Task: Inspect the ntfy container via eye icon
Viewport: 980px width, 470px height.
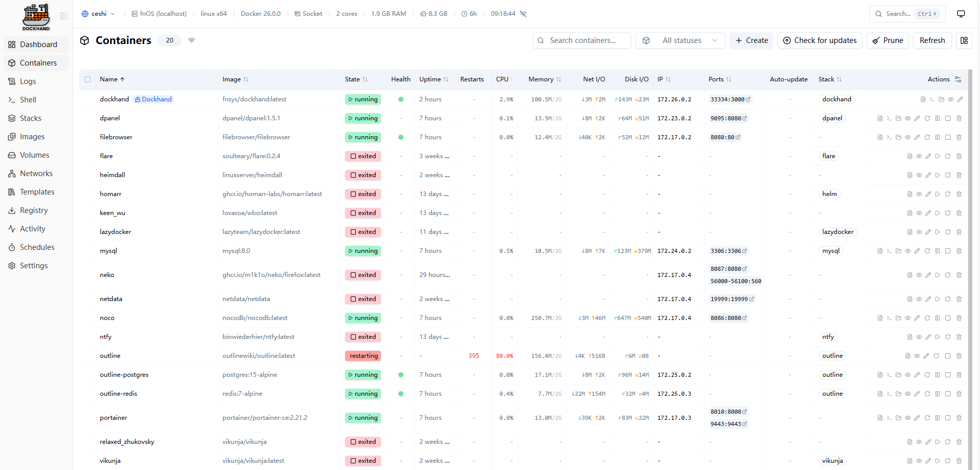Action: [919, 337]
